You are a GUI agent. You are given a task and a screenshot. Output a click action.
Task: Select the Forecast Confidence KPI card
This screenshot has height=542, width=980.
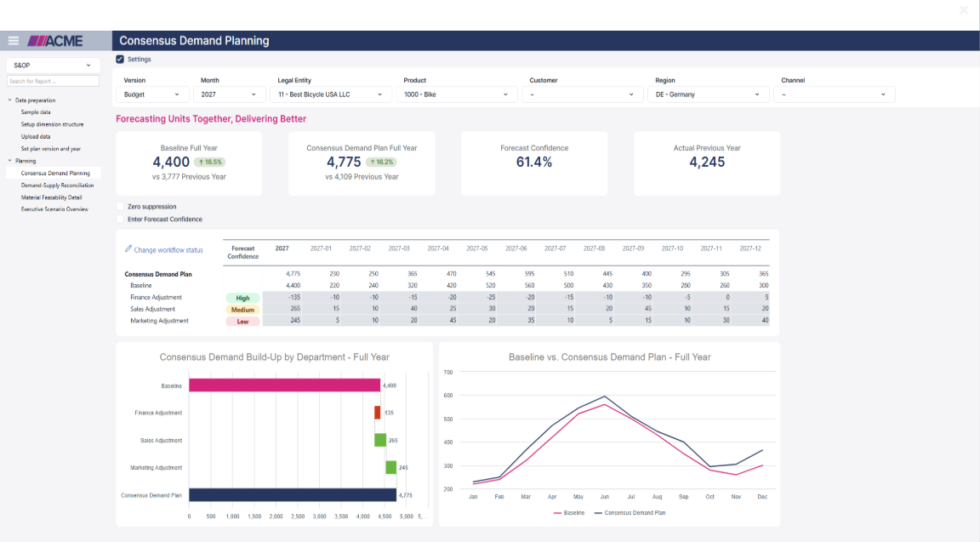click(534, 163)
